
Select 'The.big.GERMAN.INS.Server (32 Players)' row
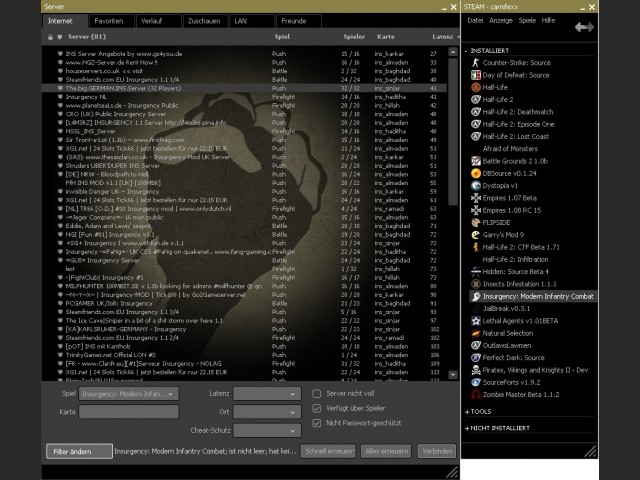tap(244, 88)
